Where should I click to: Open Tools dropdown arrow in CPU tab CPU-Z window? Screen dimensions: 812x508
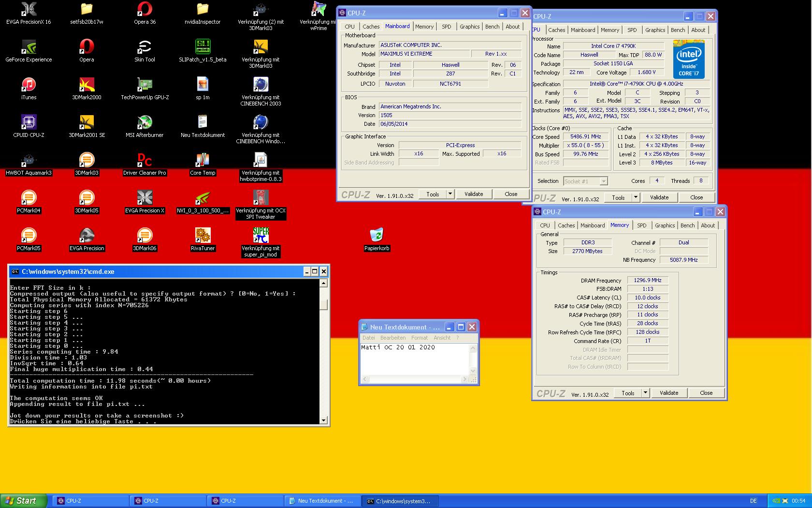point(636,197)
